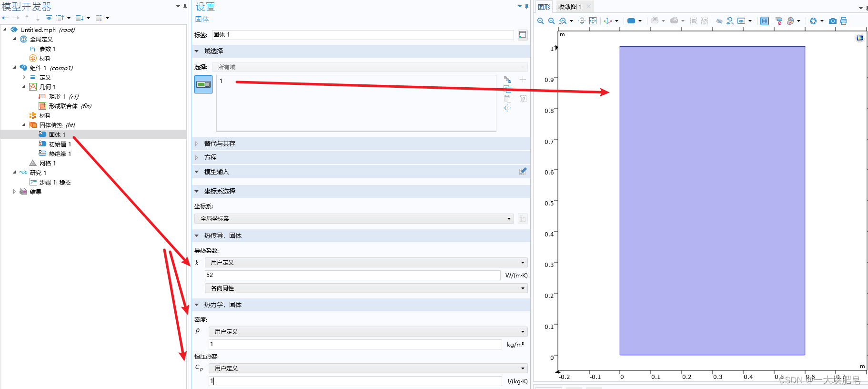Viewport: 868px width, 389px height.
Task: Collapse the 热力学，固体 section
Action: coord(196,305)
